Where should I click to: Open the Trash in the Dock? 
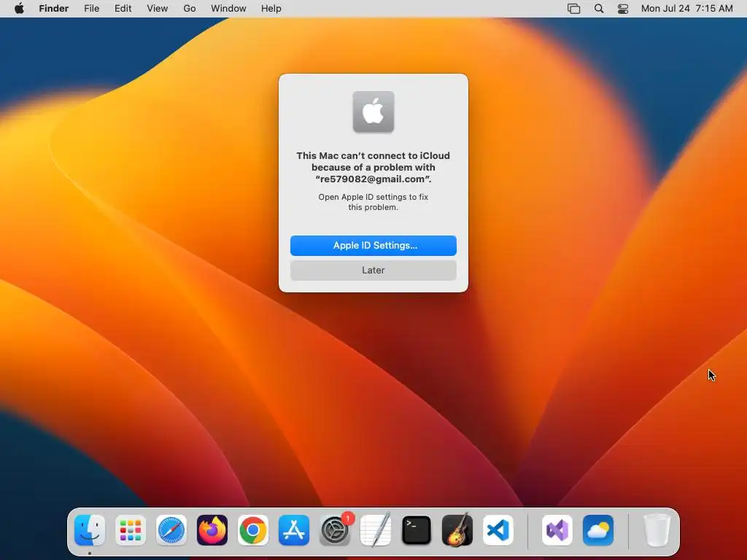pyautogui.click(x=657, y=531)
